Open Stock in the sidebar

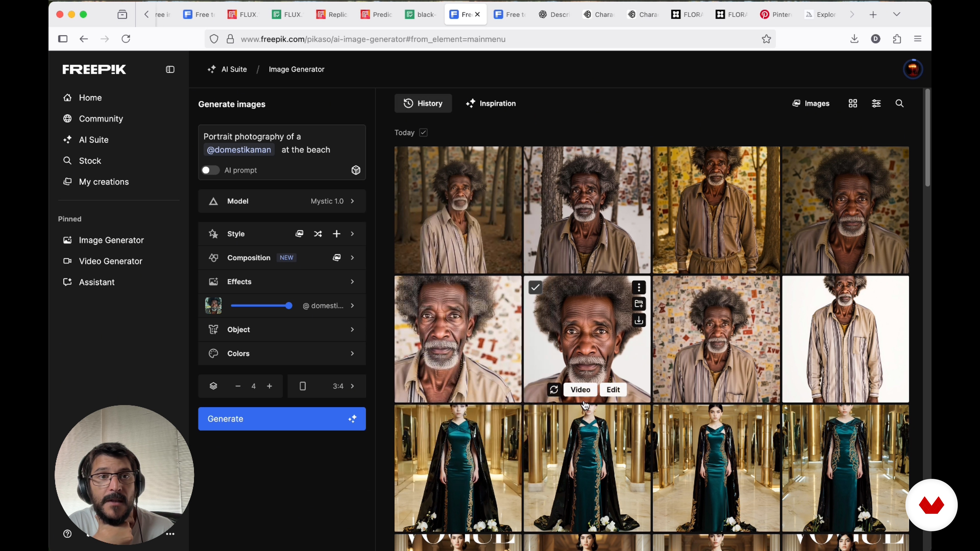(82, 160)
